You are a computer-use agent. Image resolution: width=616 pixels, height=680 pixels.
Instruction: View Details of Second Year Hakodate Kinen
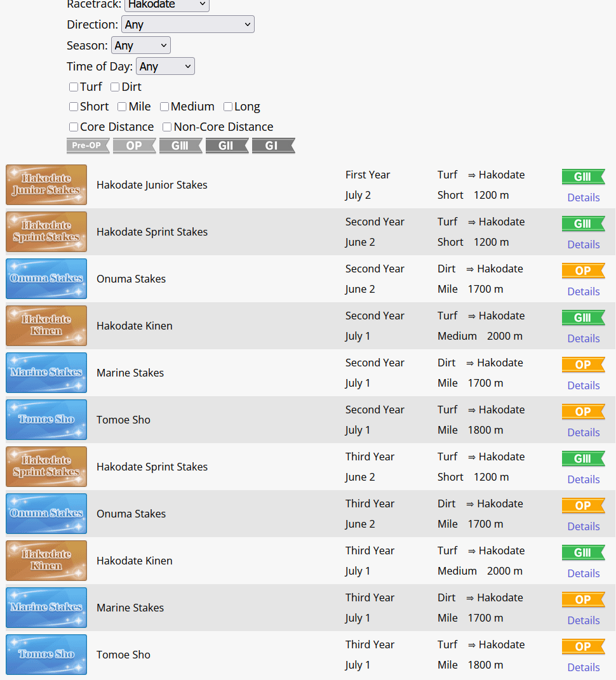(584, 338)
